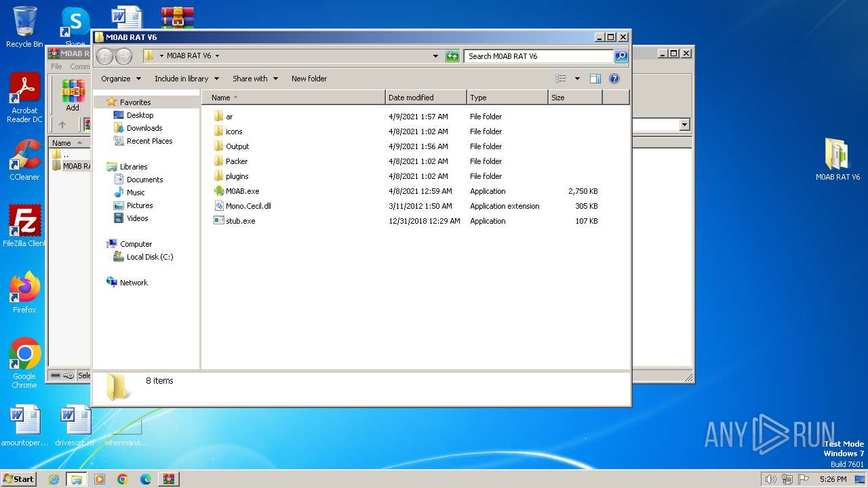Select Local Disk (C:) in tree
This screenshot has height=488, width=868.
143,257
